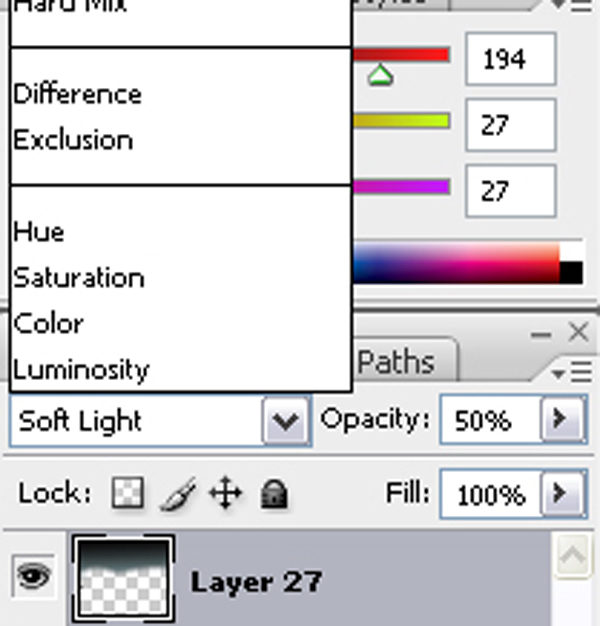Choose Difference blend mode
Image resolution: width=600 pixels, height=626 pixels.
pyautogui.click(x=77, y=94)
